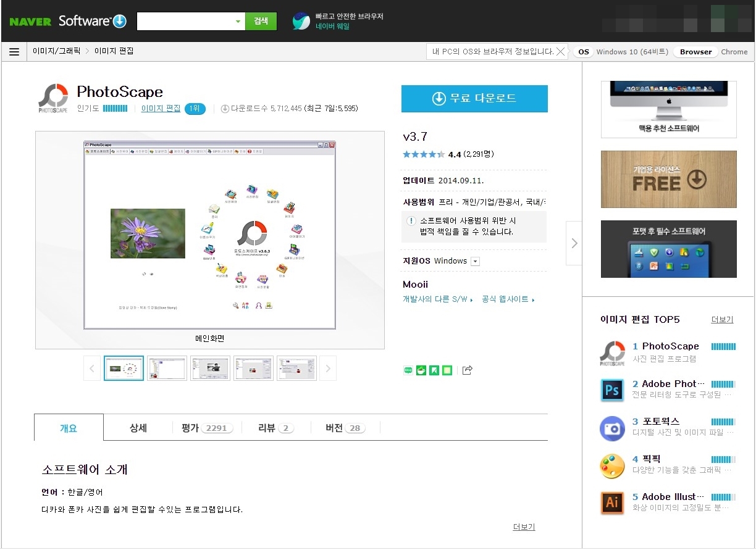Viewport: 756px width, 550px height.
Task: Click the Illustrator Ai icon in TOP5
Action: tap(612, 503)
